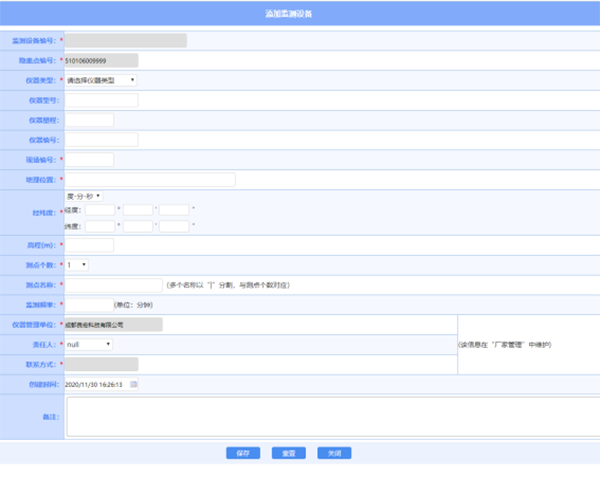600x479 pixels.
Task: Focus the 高程(m) input field
Action: click(x=89, y=245)
